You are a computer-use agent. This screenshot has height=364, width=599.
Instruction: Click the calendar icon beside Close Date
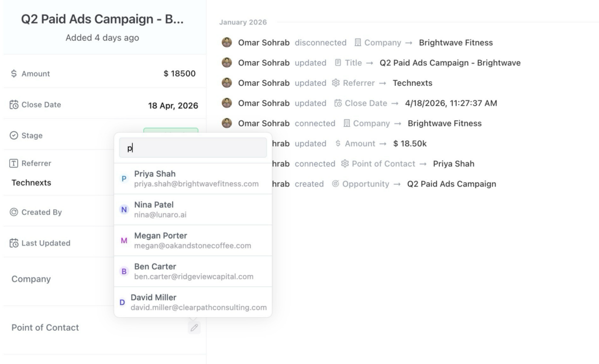coord(14,105)
